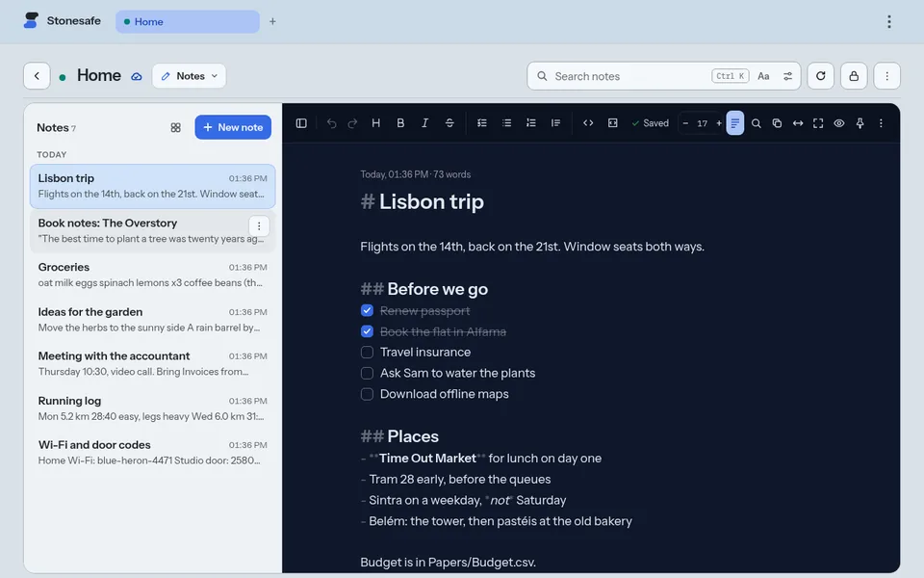Expand the Notes dropdown
The width and height of the screenshot is (924, 578).
(190, 76)
